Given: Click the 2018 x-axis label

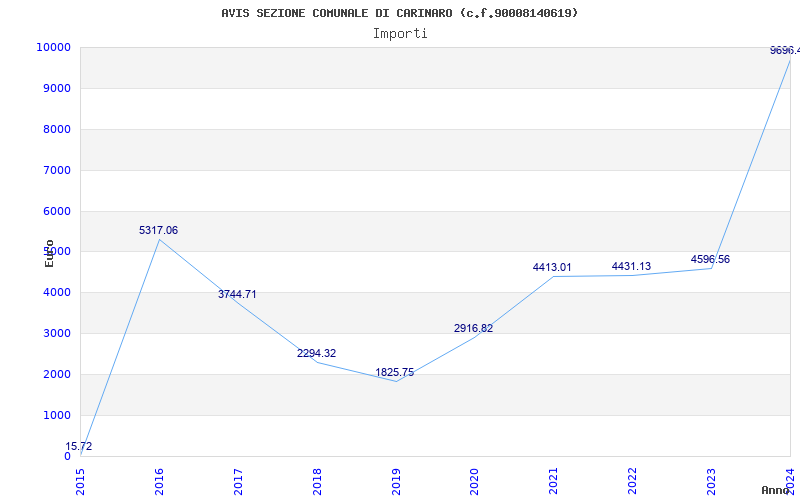Looking at the screenshot, I should click(x=317, y=481).
